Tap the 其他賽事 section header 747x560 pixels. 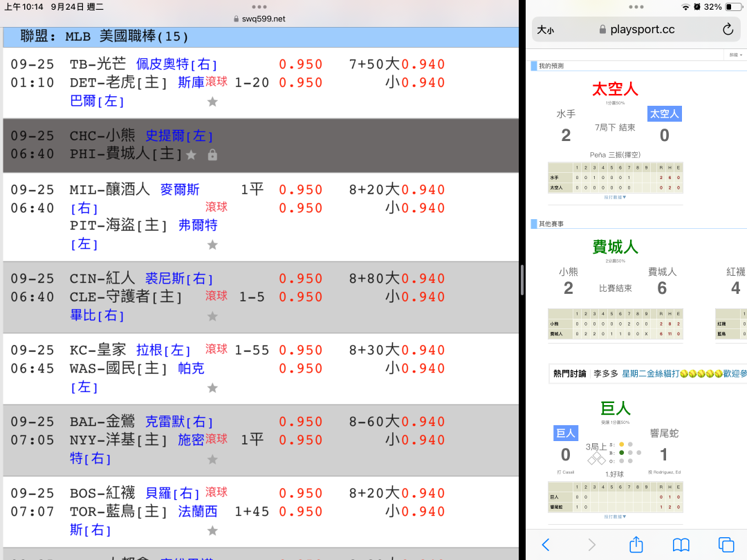pyautogui.click(x=551, y=224)
